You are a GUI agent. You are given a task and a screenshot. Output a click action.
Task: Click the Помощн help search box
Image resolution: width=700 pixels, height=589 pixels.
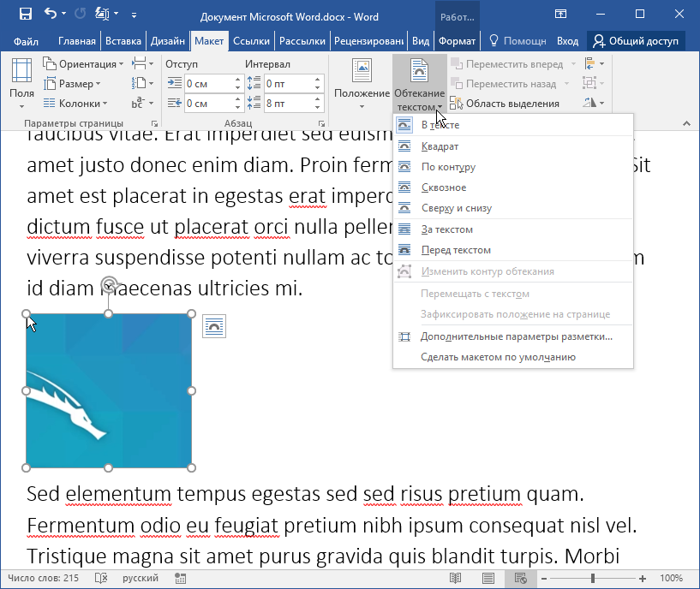point(518,41)
